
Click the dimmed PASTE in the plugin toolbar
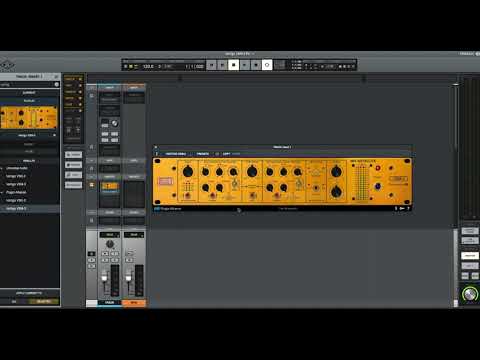pos(236,154)
